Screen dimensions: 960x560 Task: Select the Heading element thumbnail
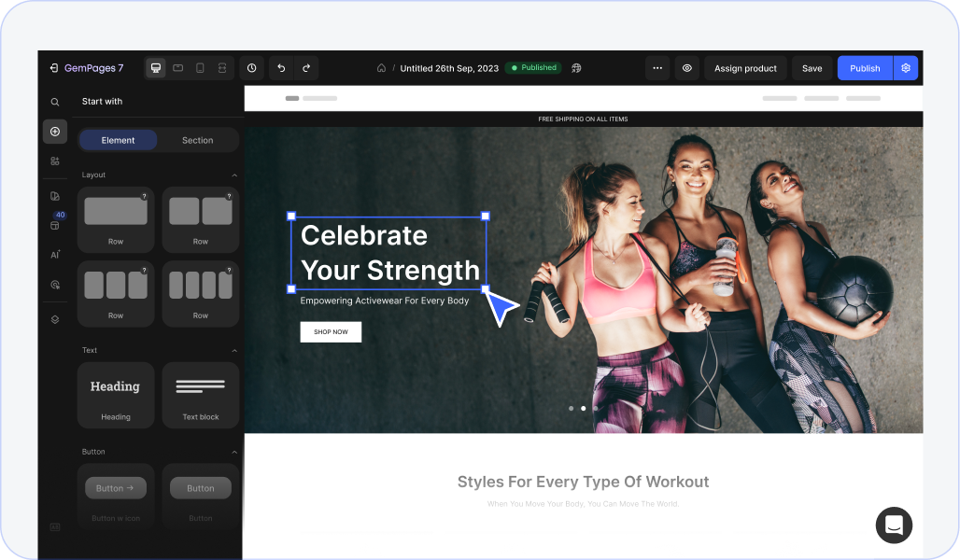[116, 395]
